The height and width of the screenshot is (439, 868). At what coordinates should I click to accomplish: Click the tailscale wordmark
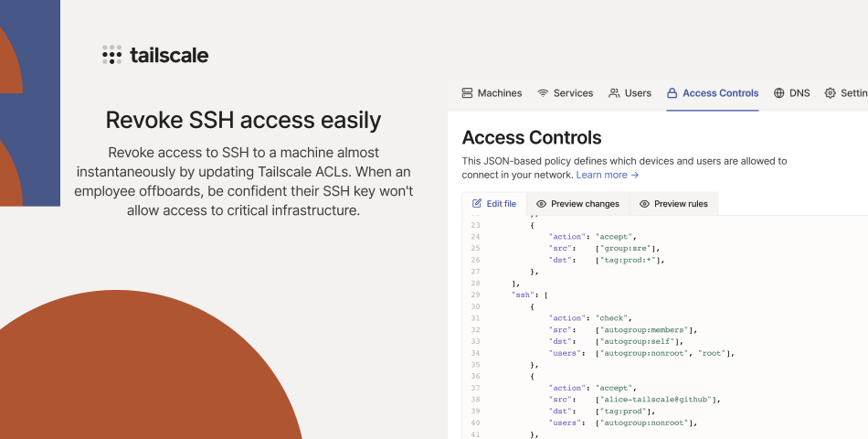pos(169,55)
